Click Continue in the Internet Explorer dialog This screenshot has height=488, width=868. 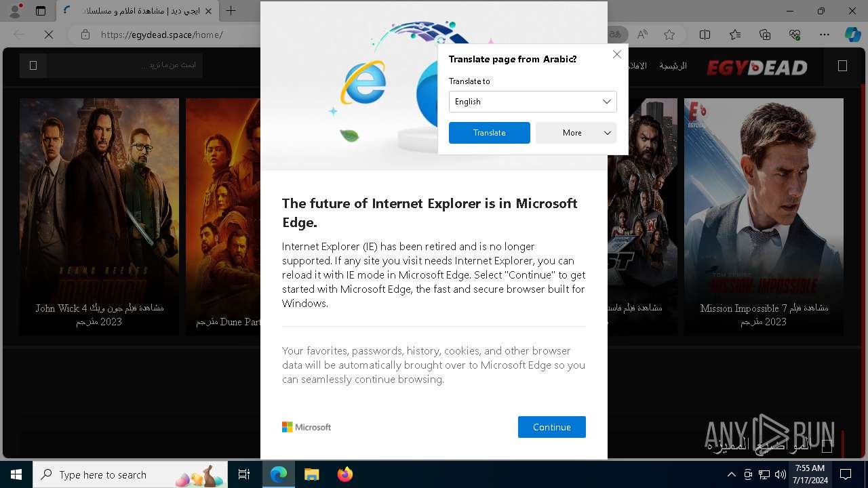pyautogui.click(x=551, y=427)
